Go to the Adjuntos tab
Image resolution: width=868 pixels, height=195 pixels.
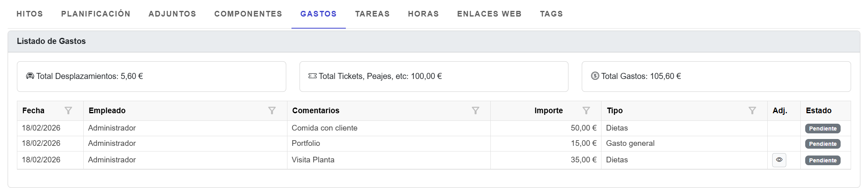pyautogui.click(x=172, y=14)
